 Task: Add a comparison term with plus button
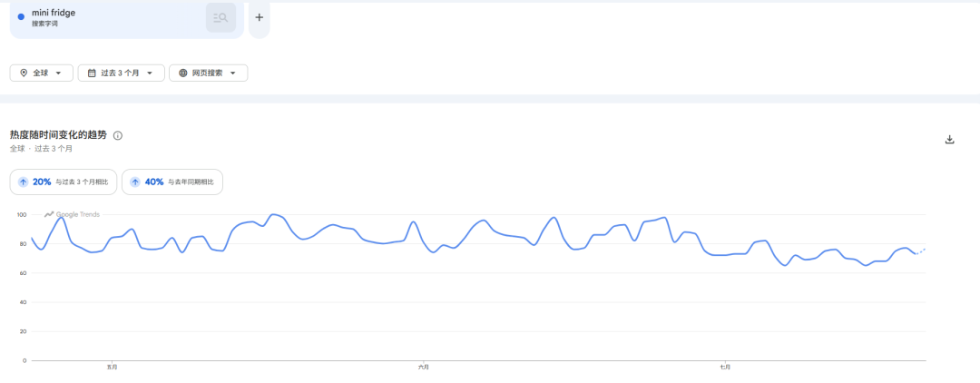point(260,17)
